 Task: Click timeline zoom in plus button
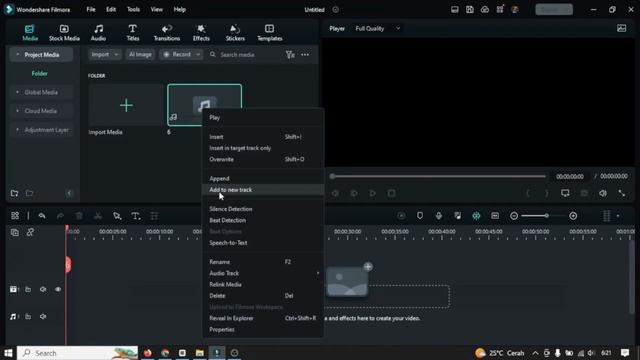pyautogui.click(x=573, y=216)
